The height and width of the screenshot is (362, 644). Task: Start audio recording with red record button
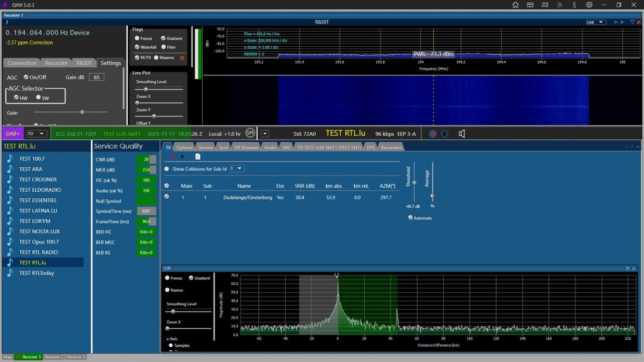[x=433, y=134]
